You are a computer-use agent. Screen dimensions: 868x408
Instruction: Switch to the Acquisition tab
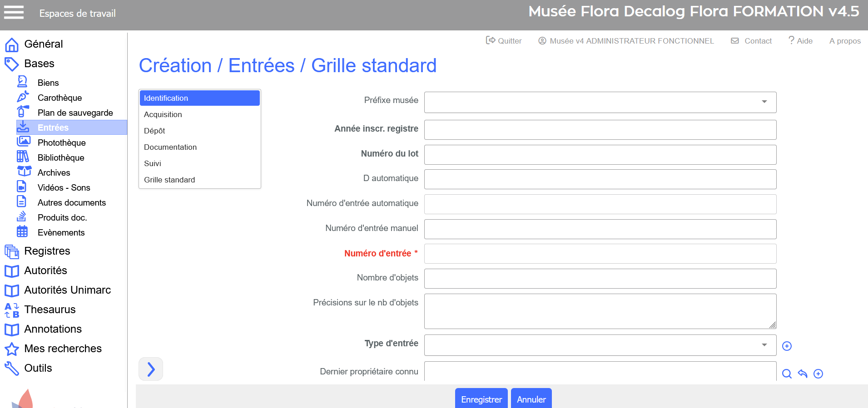[x=163, y=114]
